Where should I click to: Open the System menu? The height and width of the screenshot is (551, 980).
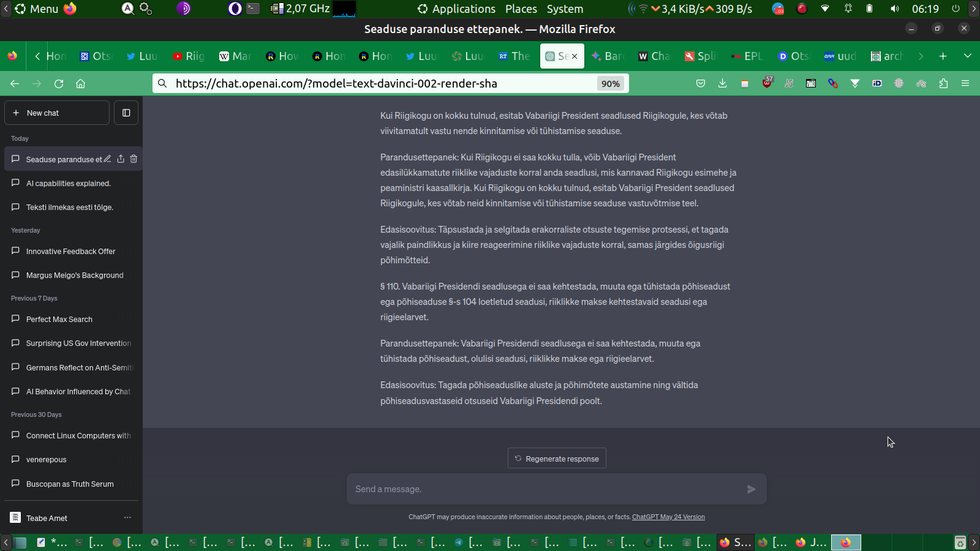[565, 9]
